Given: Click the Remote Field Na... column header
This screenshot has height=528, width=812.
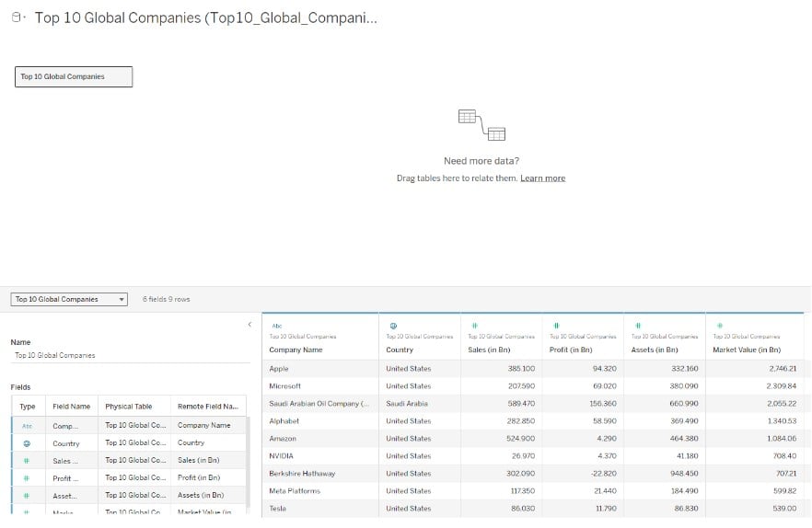Looking at the screenshot, I should coord(208,407).
